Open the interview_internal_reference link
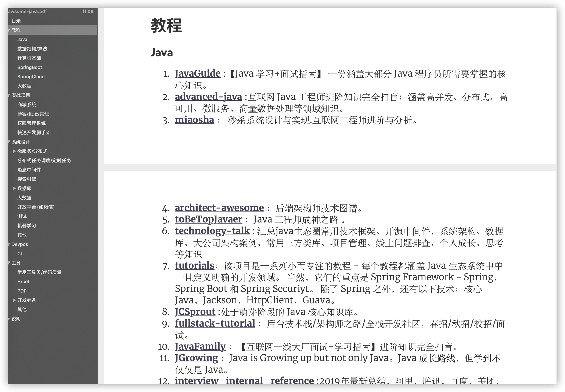This screenshot has height=392, width=565. click(244, 381)
